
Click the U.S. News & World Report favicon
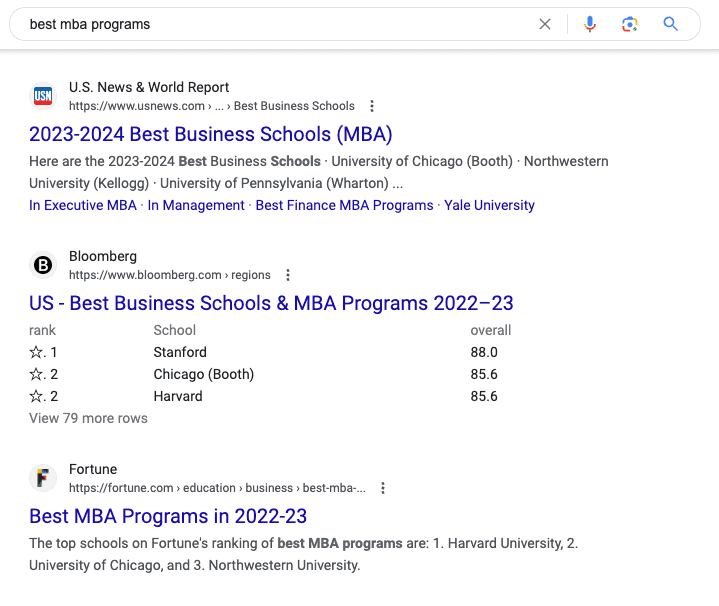[43, 96]
